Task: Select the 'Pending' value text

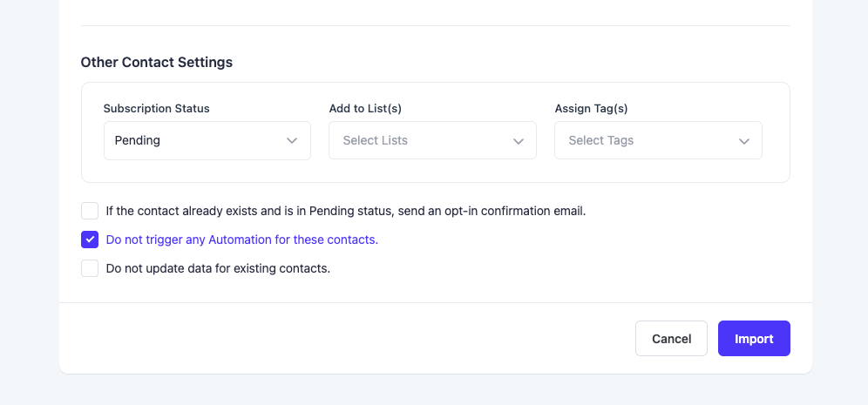Action: [x=138, y=140]
